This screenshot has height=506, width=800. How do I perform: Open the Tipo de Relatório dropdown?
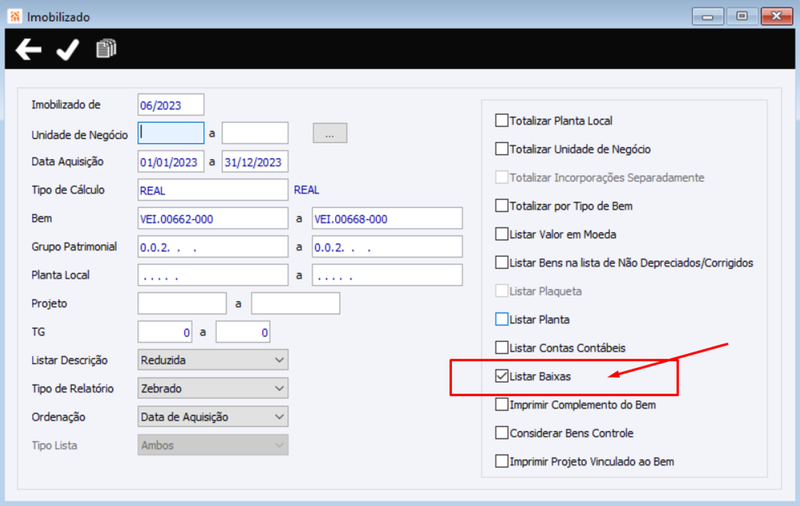tap(213, 388)
